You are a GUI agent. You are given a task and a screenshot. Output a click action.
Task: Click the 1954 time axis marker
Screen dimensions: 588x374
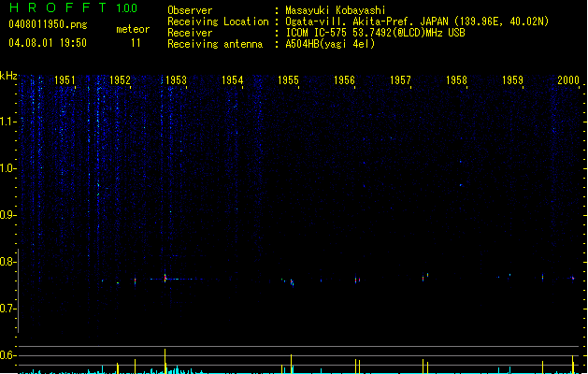point(232,79)
